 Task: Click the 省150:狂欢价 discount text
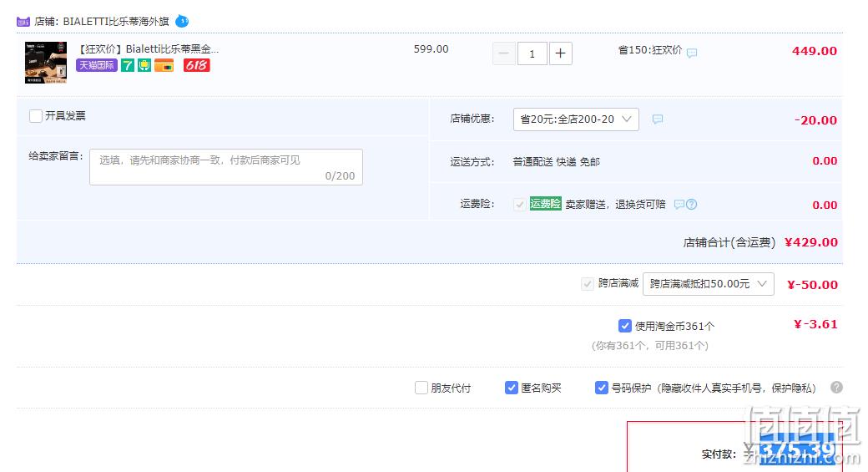coord(650,50)
